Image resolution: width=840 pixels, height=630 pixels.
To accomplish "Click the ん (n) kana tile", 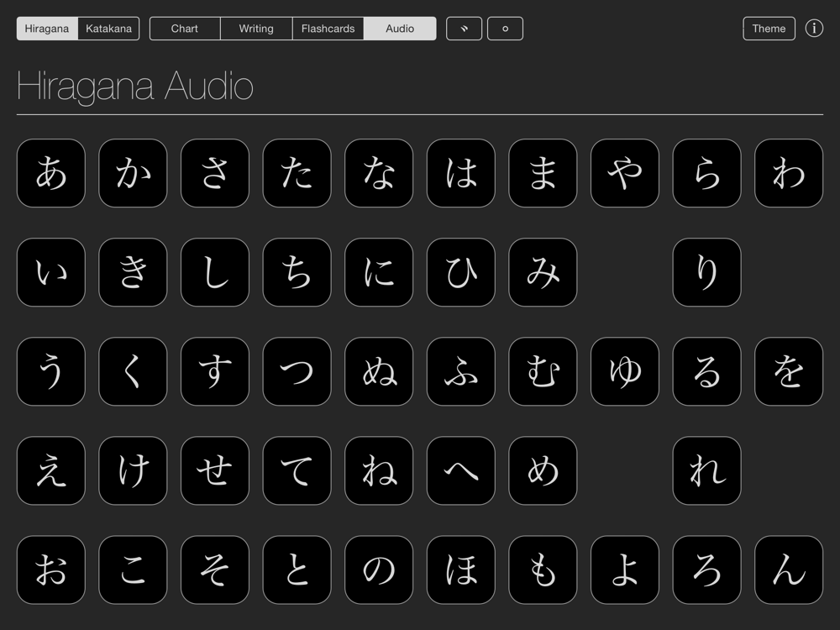I will [x=789, y=570].
